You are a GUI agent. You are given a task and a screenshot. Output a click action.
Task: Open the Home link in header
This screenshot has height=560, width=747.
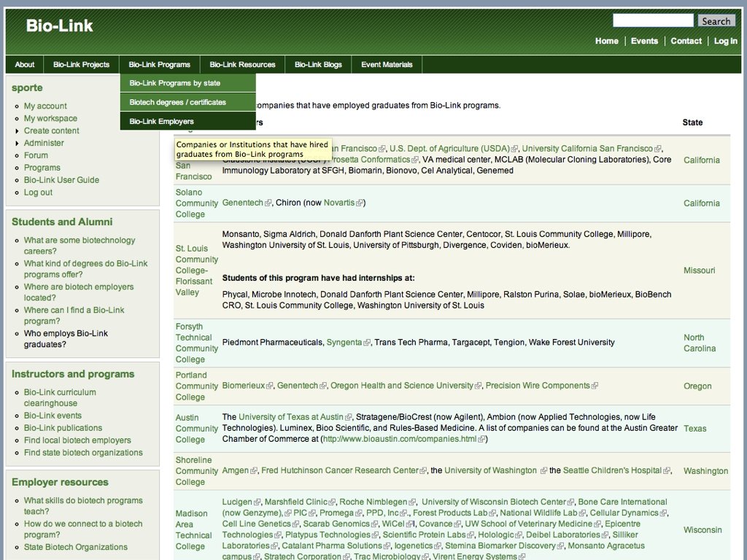pos(606,41)
